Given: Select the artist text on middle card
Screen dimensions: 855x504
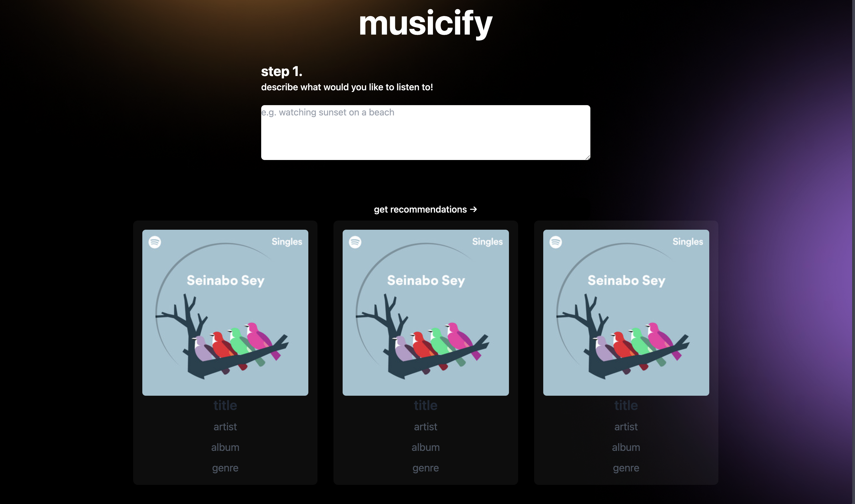Looking at the screenshot, I should pyautogui.click(x=425, y=427).
